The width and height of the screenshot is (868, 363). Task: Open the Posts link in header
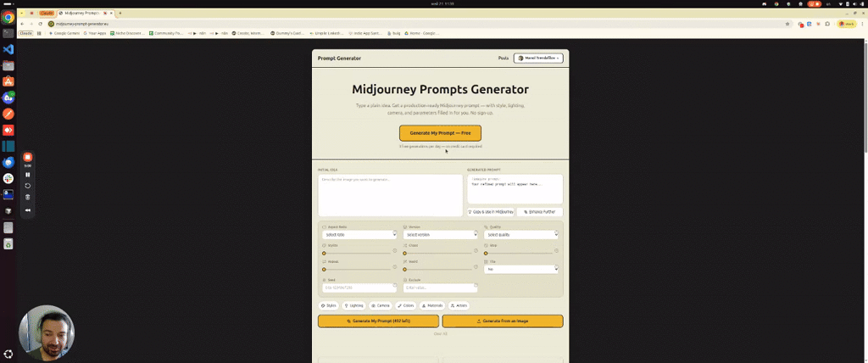pyautogui.click(x=504, y=58)
